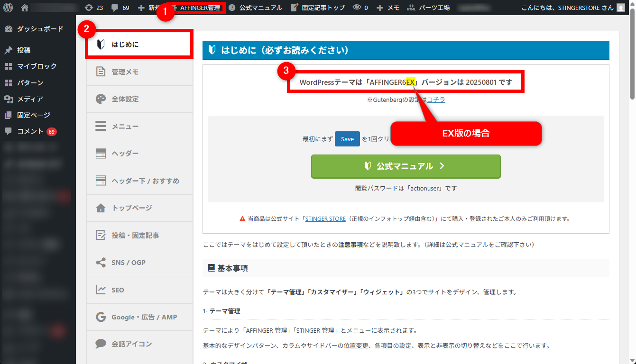Open 固定記事トップ in admin bar
The height and width of the screenshot is (364, 636).
tap(318, 8)
